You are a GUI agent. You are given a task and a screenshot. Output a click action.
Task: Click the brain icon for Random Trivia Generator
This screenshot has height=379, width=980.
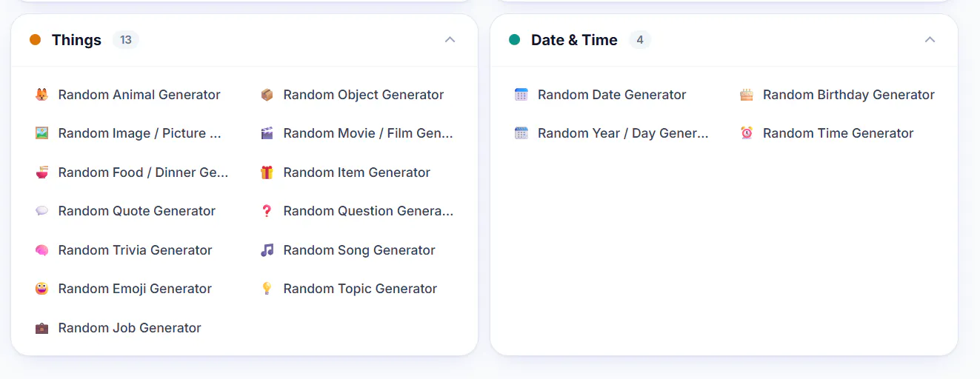(x=41, y=250)
